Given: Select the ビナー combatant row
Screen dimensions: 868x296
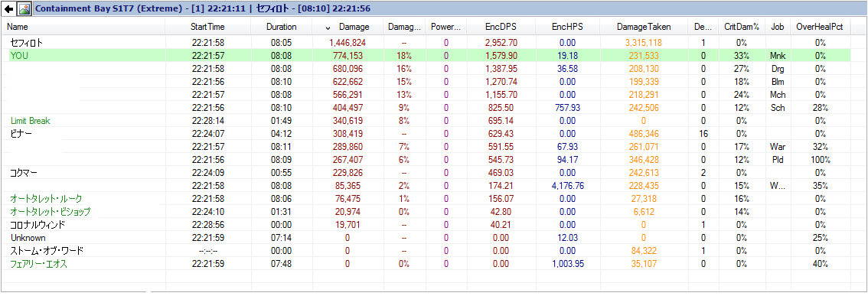Looking at the screenshot, I should point(429,133).
